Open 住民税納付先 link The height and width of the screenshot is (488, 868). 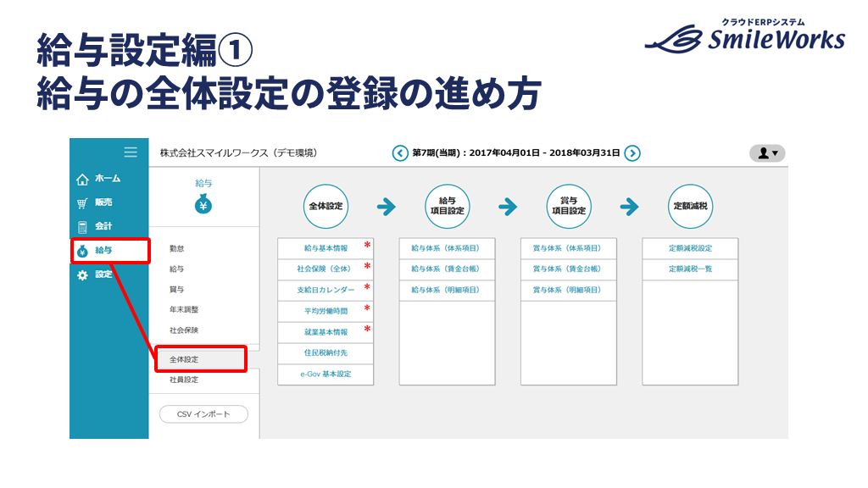[x=325, y=353]
